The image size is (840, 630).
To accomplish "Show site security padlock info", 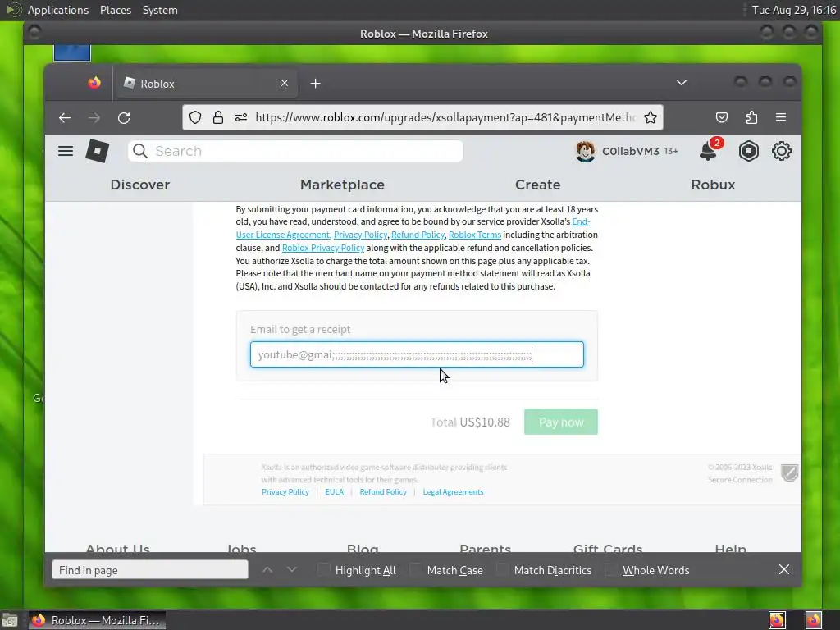I will (x=218, y=117).
